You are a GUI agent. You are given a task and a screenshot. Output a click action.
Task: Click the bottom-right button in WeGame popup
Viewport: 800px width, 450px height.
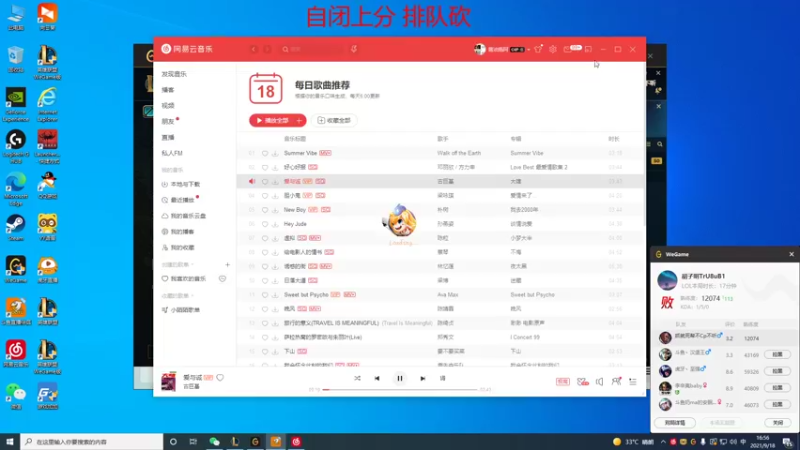[778, 423]
